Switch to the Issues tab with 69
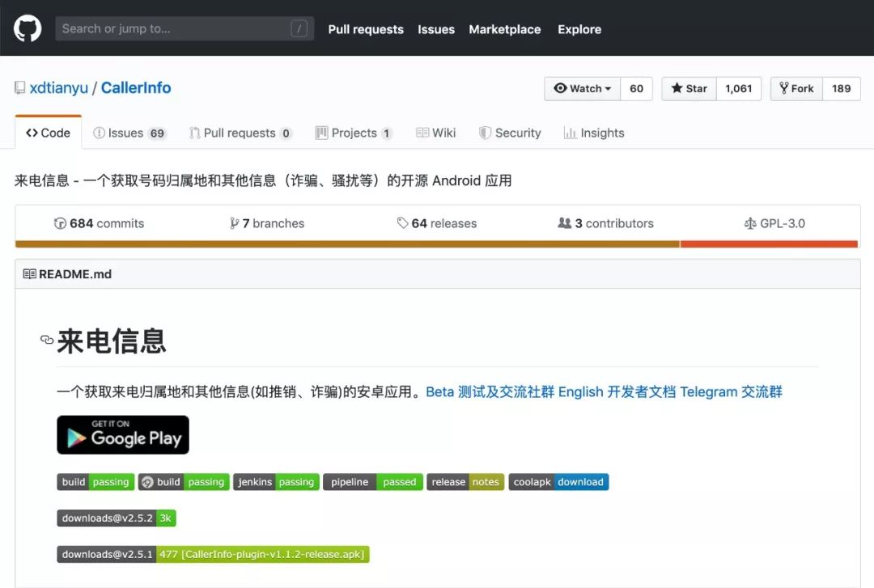The height and width of the screenshot is (588, 874). pos(129,133)
